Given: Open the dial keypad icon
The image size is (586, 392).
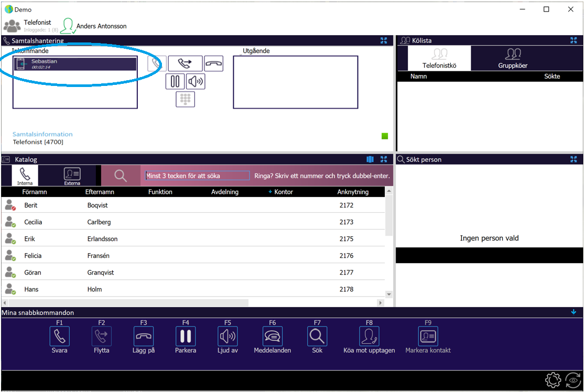Looking at the screenshot, I should pyautogui.click(x=186, y=99).
